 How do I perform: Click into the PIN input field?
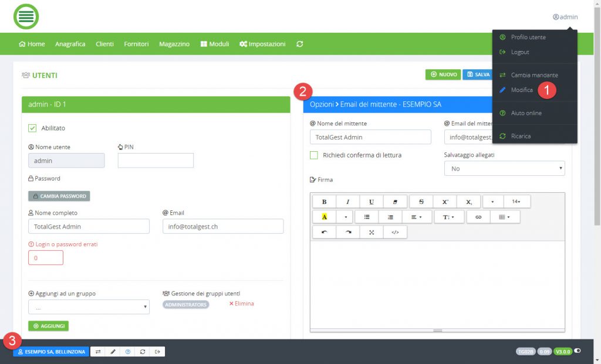pos(156,161)
